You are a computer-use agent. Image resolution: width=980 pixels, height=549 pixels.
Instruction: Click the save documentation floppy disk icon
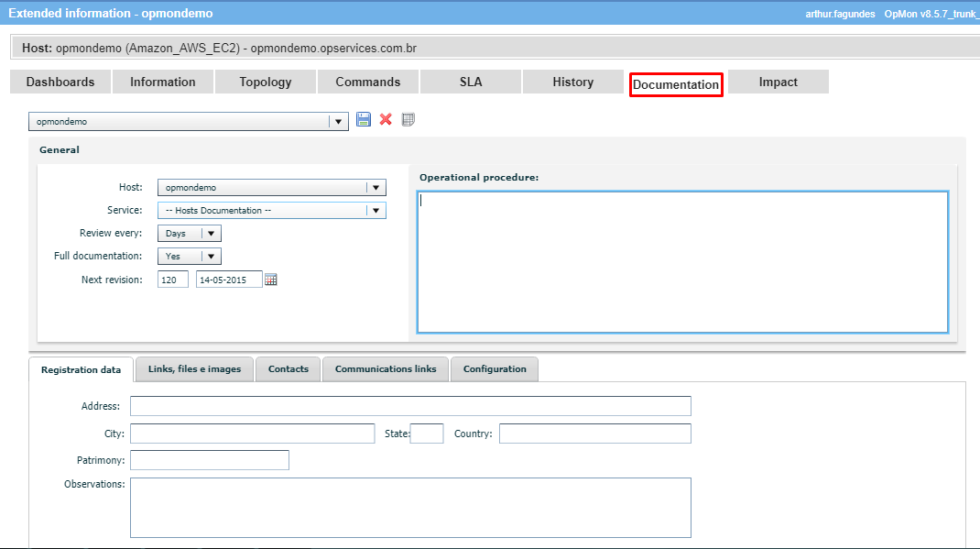364,119
